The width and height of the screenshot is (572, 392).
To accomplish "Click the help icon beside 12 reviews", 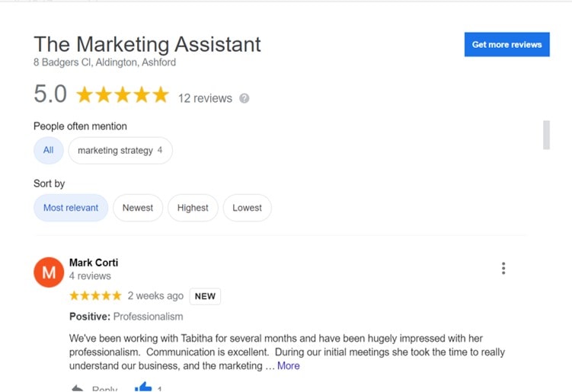I will 244,98.
